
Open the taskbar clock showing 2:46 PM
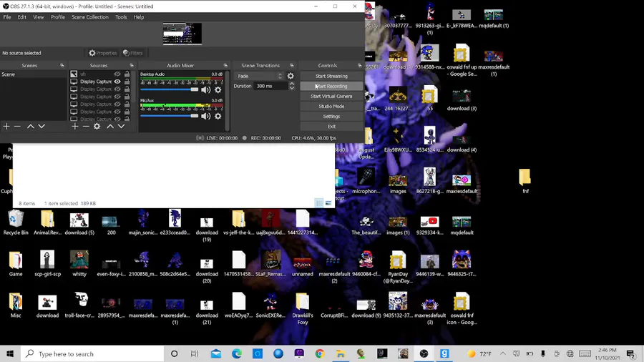click(608, 354)
